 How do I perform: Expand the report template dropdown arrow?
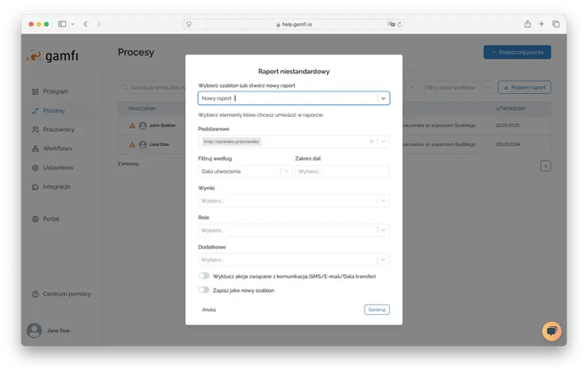(x=383, y=98)
